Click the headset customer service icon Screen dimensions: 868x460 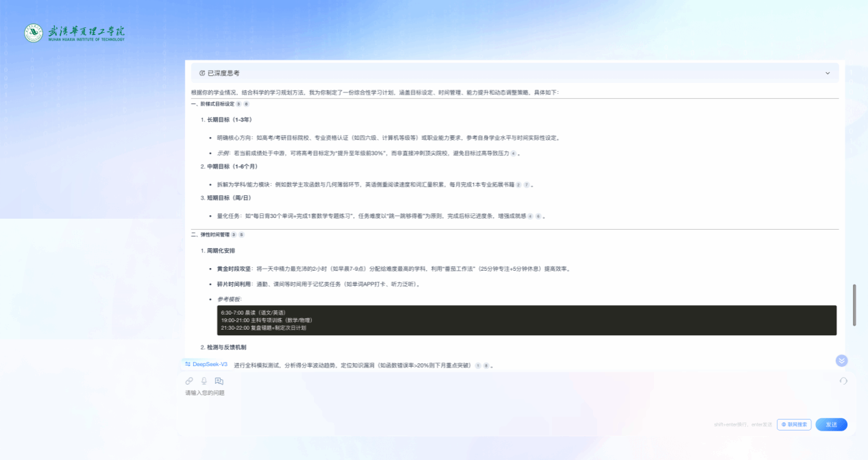(x=843, y=380)
